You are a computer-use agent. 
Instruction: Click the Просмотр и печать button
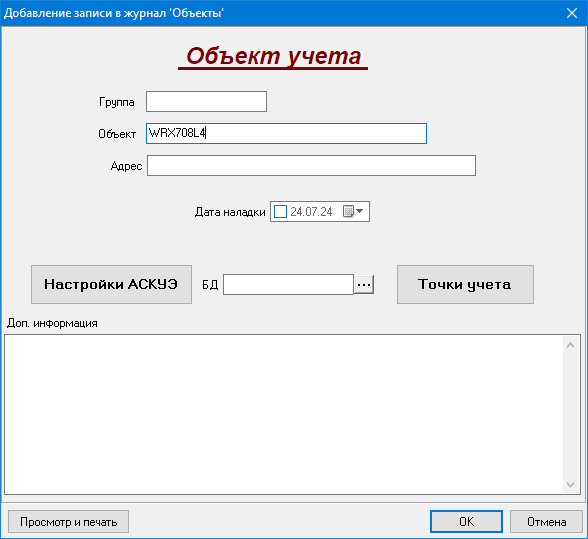pyautogui.click(x=69, y=521)
